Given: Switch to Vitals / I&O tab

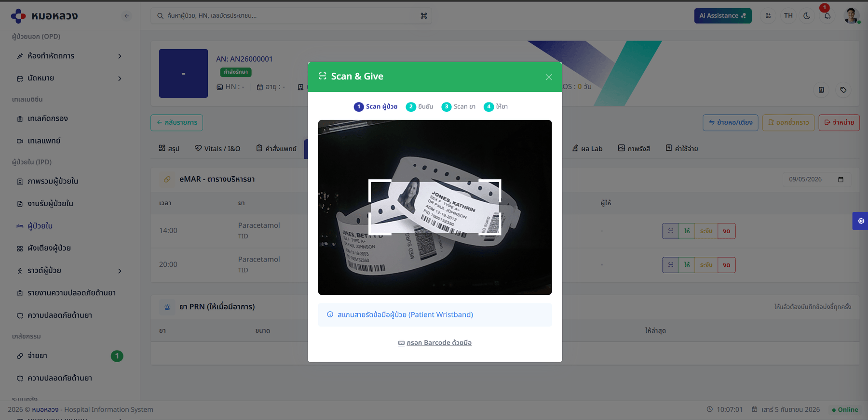Looking at the screenshot, I should click(x=217, y=149).
